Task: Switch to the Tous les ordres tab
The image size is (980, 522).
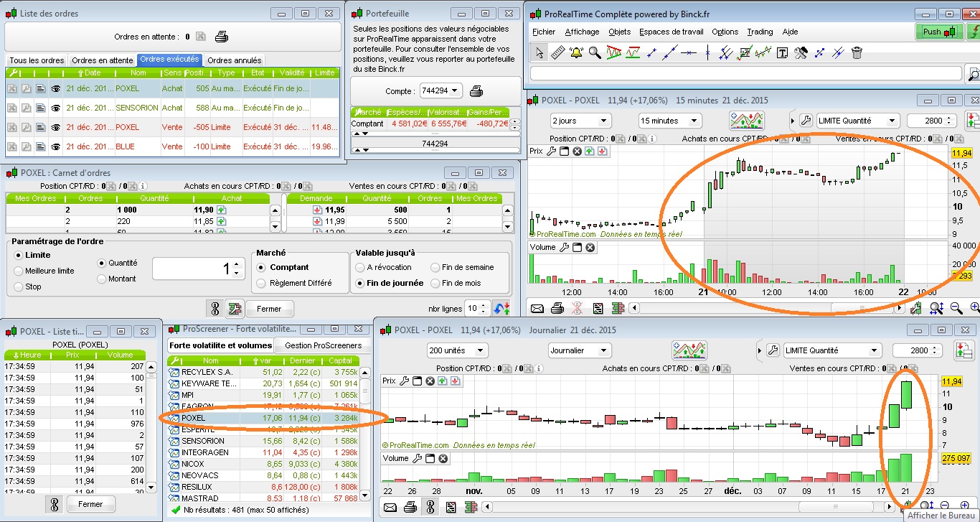Action: 37,60
